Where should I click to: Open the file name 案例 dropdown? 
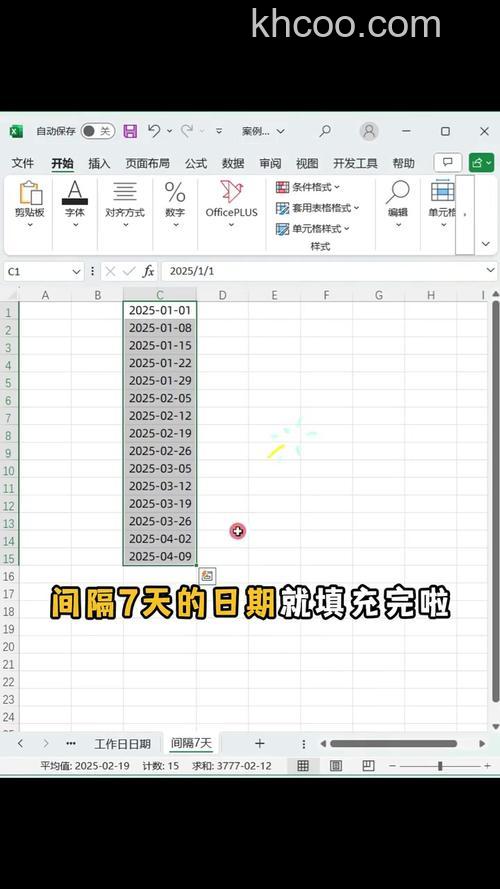click(x=263, y=132)
